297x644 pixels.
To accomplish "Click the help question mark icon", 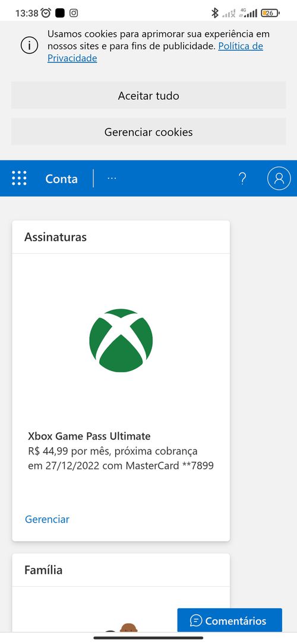I will 242,178.
